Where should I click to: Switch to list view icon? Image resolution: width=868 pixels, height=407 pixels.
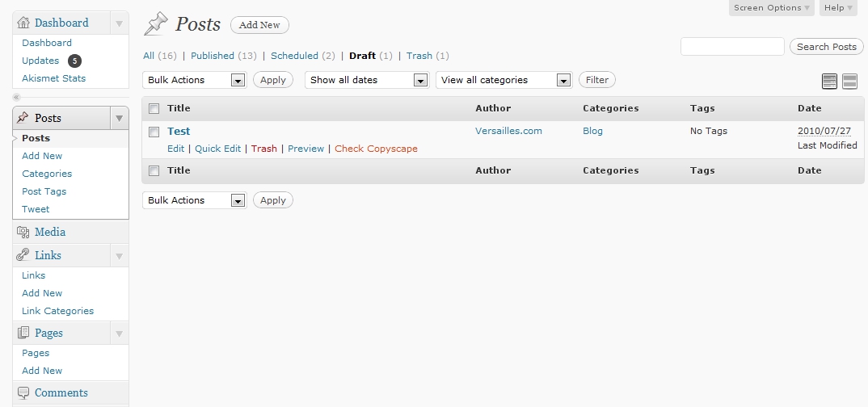coord(829,82)
